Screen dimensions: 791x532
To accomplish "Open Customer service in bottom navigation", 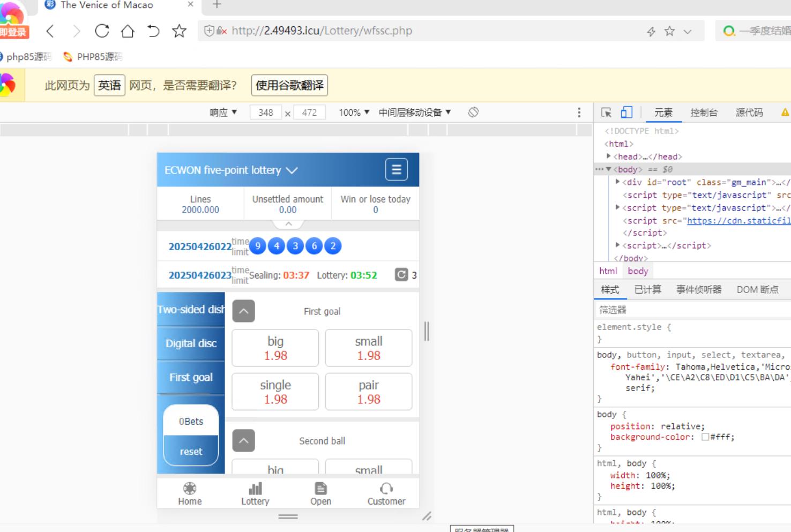I will click(386, 493).
